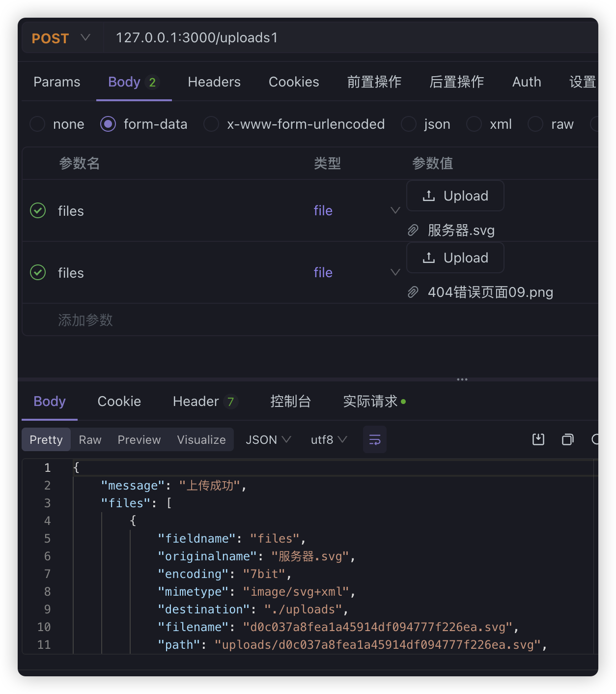This screenshot has width=616, height=694.
Task: Expand the file type dropdown on first row
Action: click(x=395, y=210)
